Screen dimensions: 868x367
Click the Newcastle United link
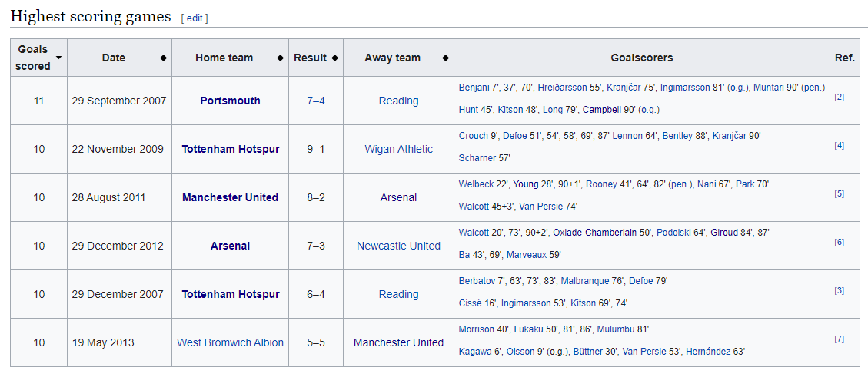pos(398,246)
